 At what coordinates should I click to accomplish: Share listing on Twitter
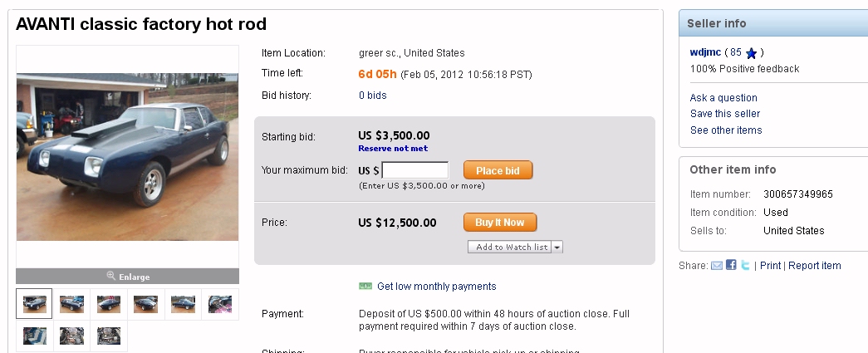click(x=745, y=266)
